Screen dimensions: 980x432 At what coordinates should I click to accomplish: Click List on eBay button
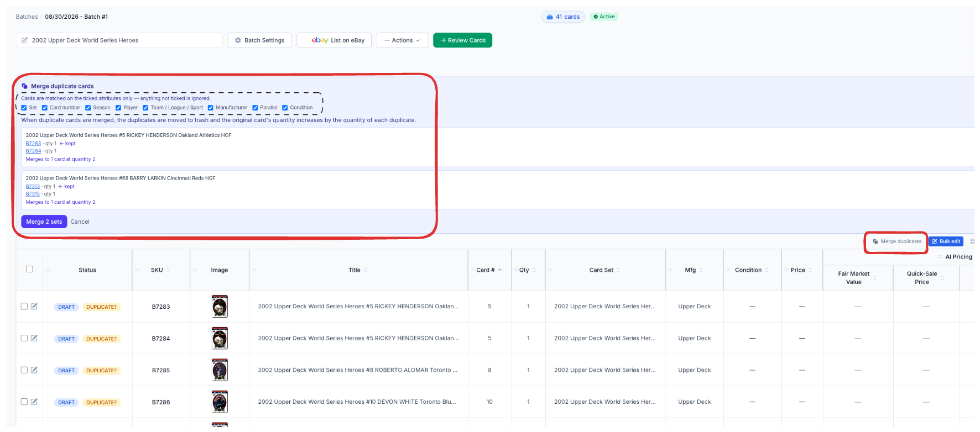(334, 40)
